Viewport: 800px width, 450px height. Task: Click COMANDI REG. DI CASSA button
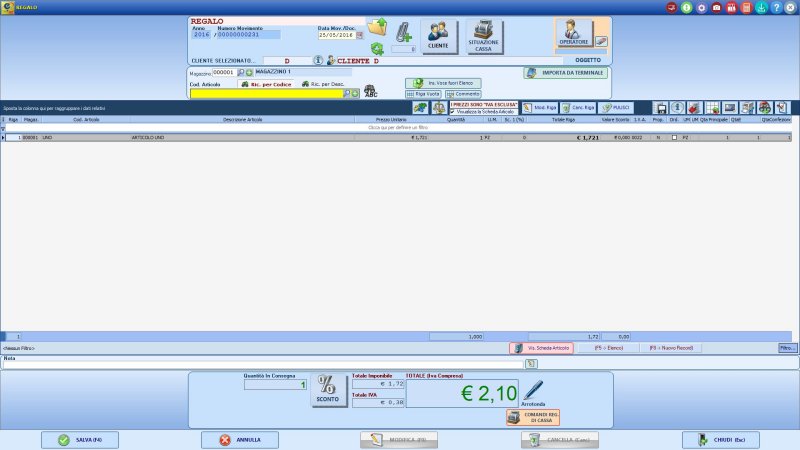coord(533,417)
